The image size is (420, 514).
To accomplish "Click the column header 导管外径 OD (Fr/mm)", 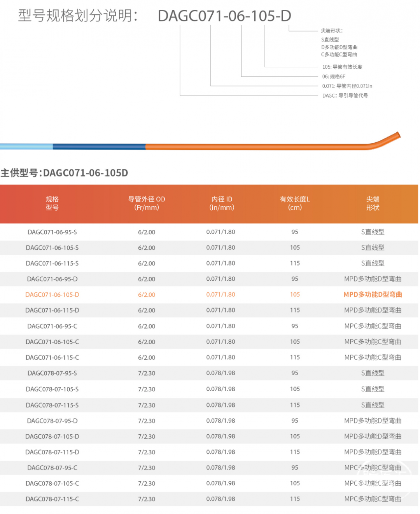I will coord(147,203).
